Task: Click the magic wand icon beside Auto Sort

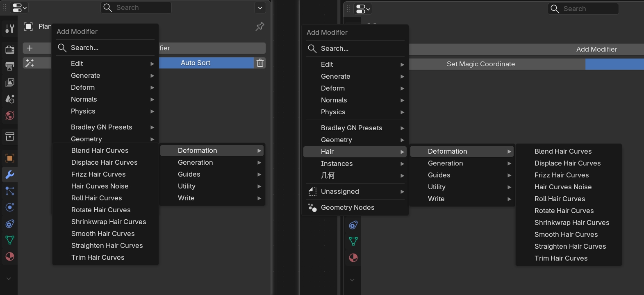Action: tap(30, 63)
